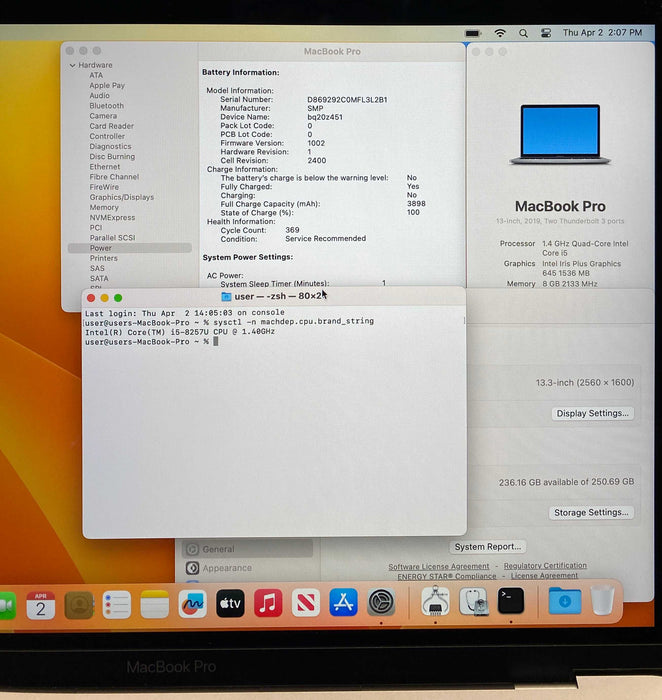The height and width of the screenshot is (700, 662).
Task: Open the App Store from Dock
Action: click(x=343, y=602)
